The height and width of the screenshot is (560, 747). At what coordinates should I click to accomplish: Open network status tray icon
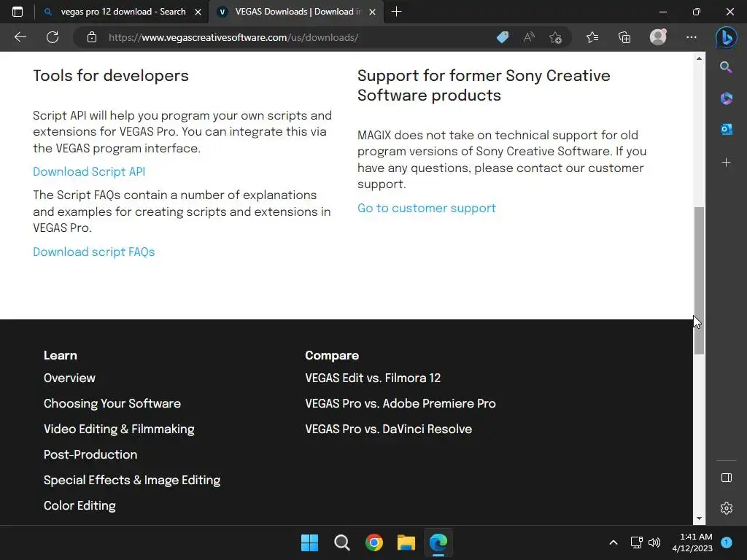[636, 542]
